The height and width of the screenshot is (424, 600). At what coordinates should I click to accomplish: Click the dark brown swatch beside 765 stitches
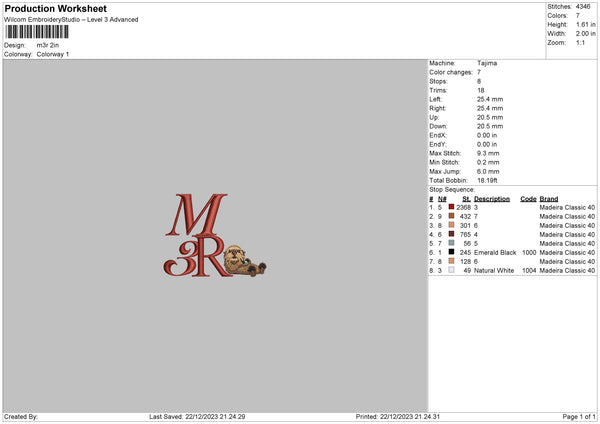[451, 234]
